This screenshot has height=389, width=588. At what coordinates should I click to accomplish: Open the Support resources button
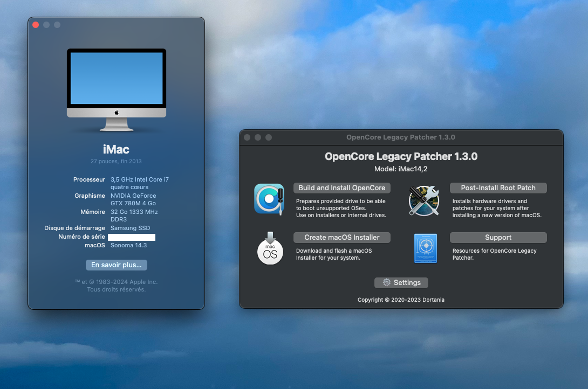tap(498, 238)
